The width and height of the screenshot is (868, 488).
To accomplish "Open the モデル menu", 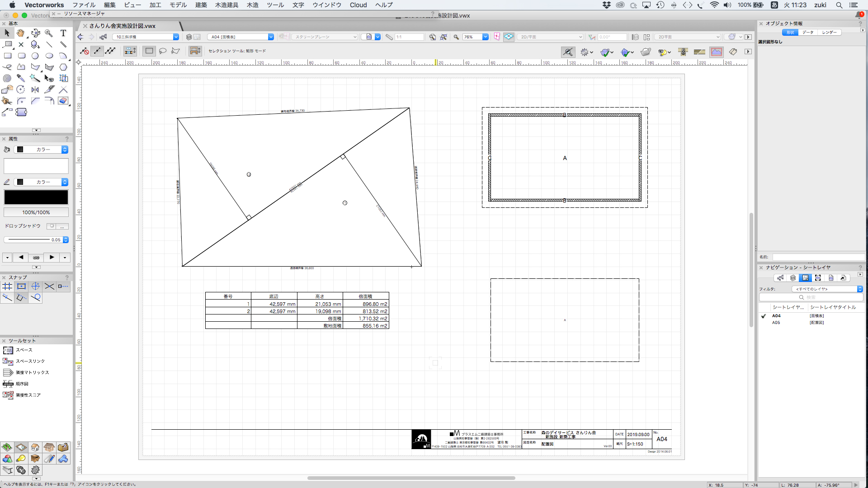I will pyautogui.click(x=178, y=5).
